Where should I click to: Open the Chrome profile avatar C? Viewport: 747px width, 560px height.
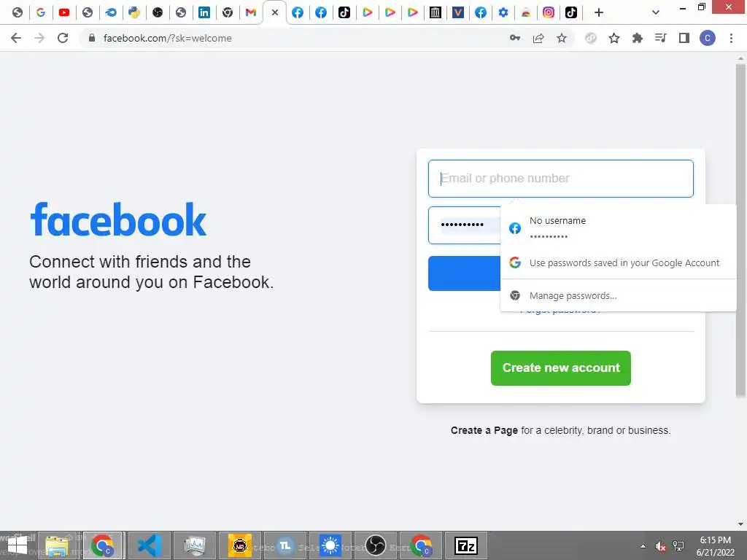coord(708,38)
